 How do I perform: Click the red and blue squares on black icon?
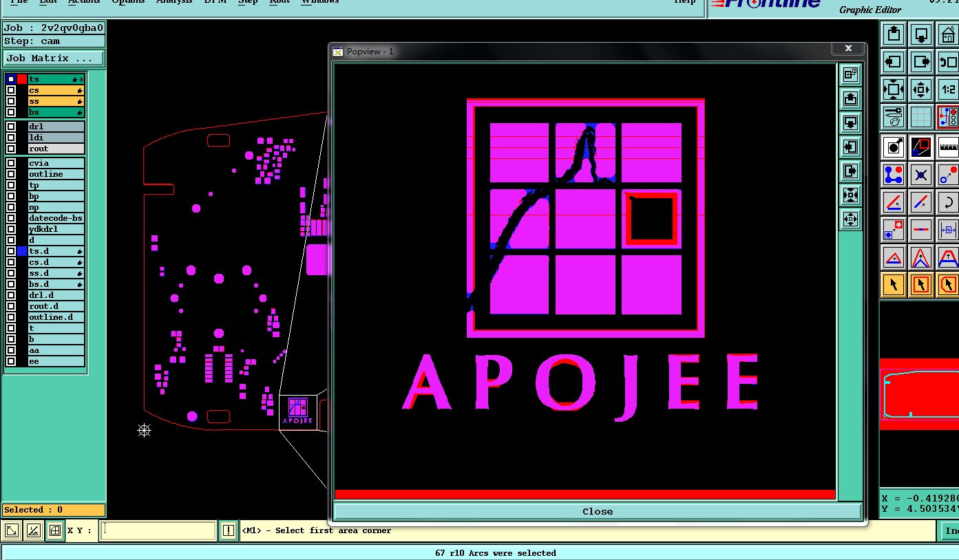click(x=921, y=146)
